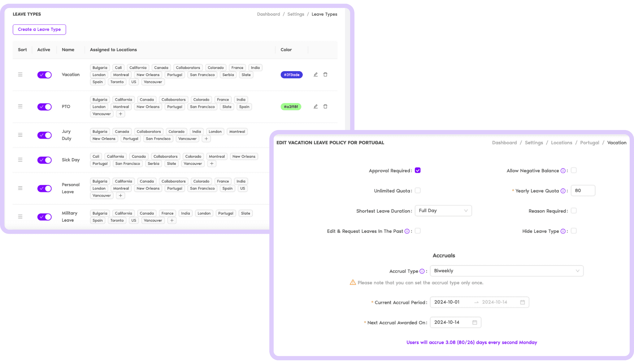Click the plus icon on Sick Day locations

coord(212,164)
